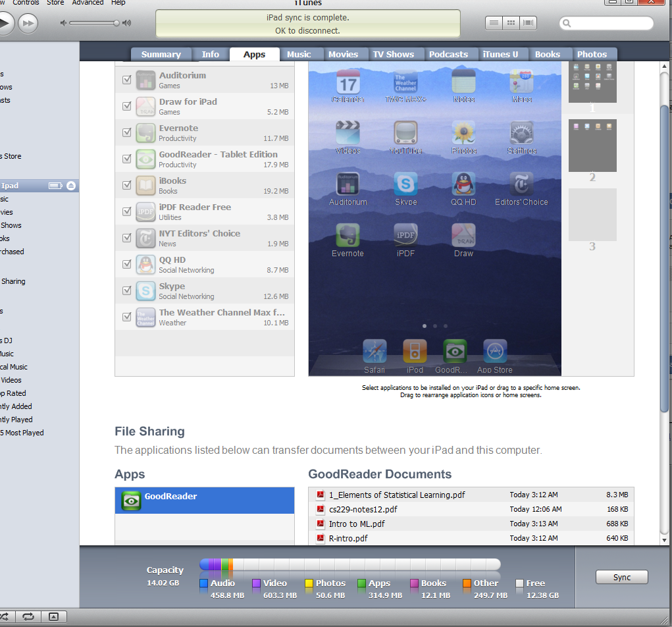Select the Calendar icon on the iPad preview

(348, 82)
